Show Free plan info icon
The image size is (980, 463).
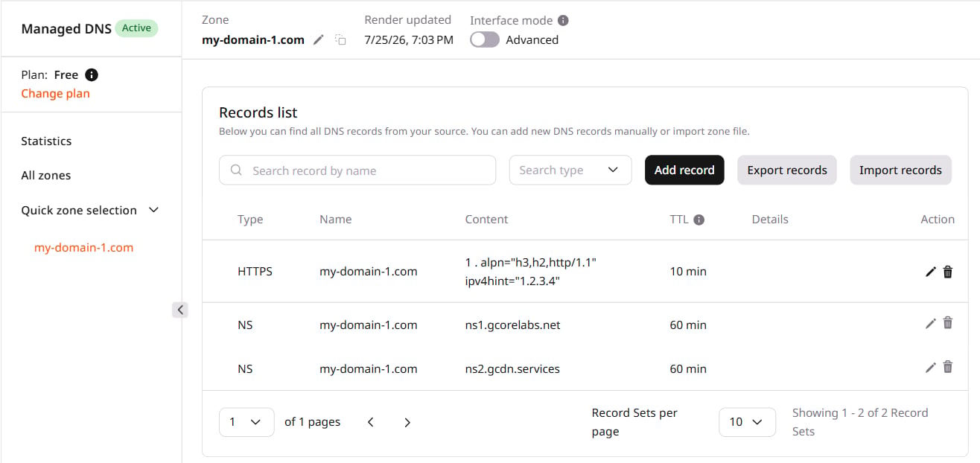91,74
